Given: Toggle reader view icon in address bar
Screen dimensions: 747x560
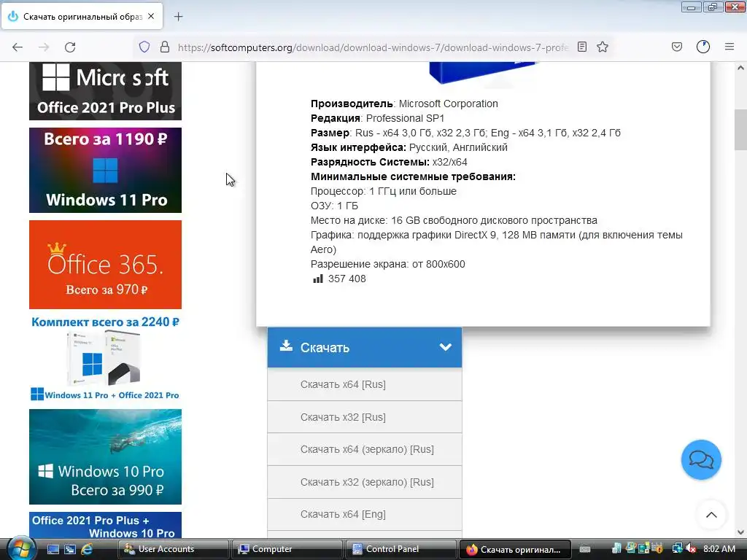Looking at the screenshot, I should 581,47.
